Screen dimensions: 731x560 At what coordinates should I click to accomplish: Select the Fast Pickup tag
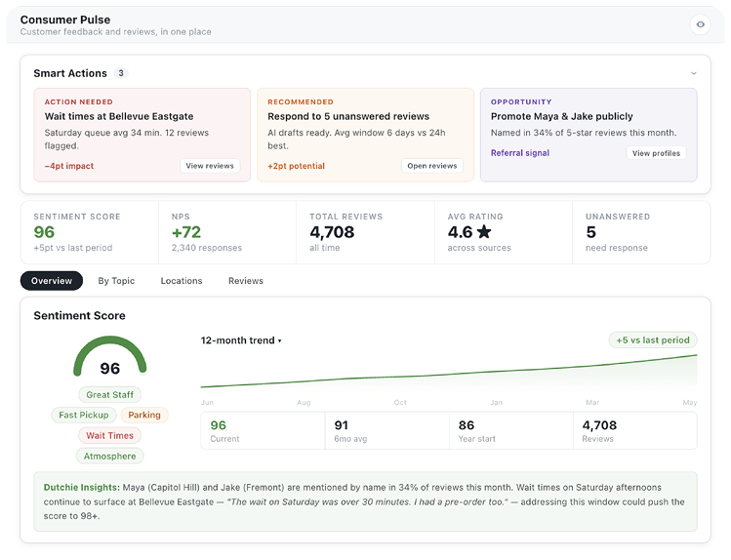(x=84, y=415)
